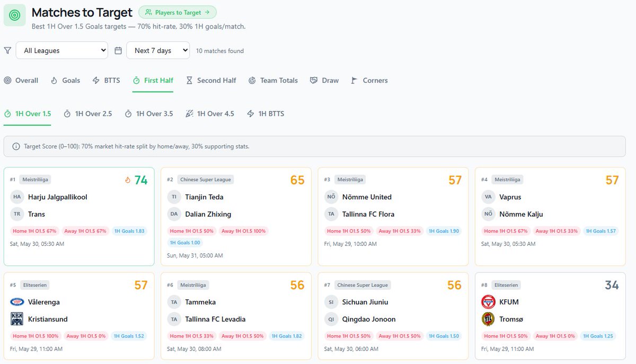This screenshot has width=636, height=364.
Task: Open the Nõmme United match name
Action: coord(367,197)
